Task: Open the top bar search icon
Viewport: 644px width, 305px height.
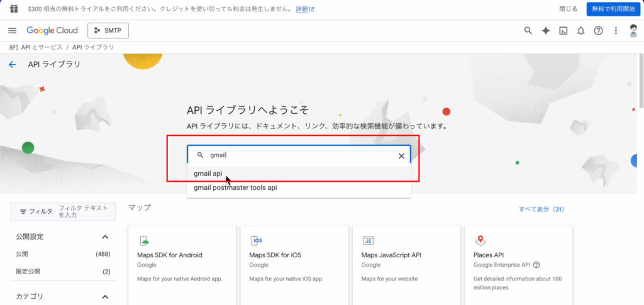Action: (x=528, y=31)
